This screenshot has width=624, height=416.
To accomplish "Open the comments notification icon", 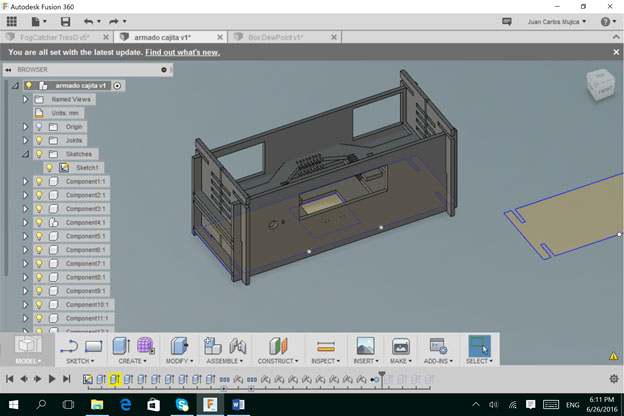I will (x=507, y=21).
